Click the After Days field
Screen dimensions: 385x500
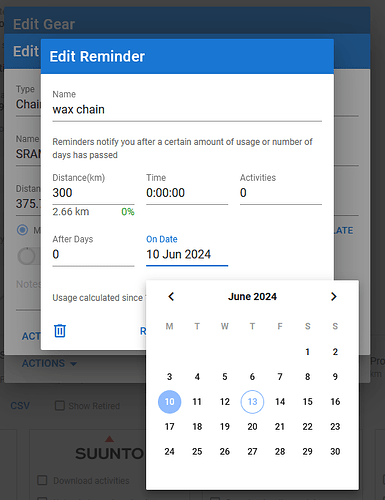tap(93, 254)
